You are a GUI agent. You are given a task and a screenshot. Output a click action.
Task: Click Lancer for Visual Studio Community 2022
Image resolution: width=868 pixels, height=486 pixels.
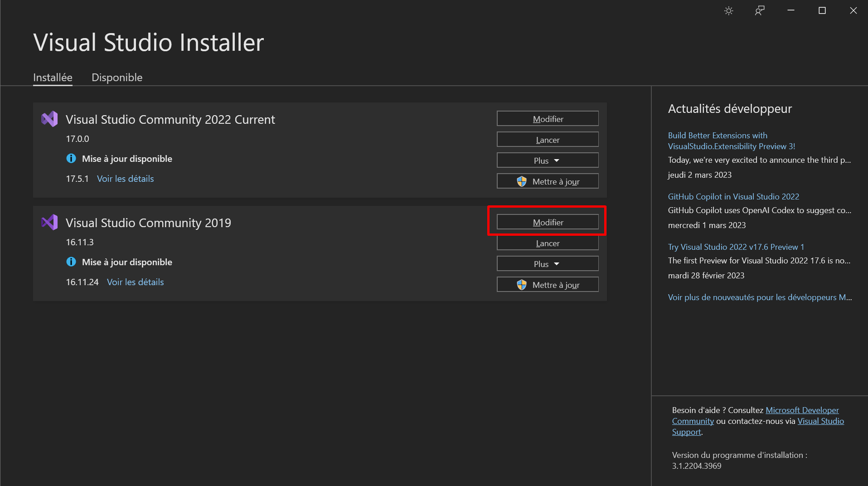[548, 140]
